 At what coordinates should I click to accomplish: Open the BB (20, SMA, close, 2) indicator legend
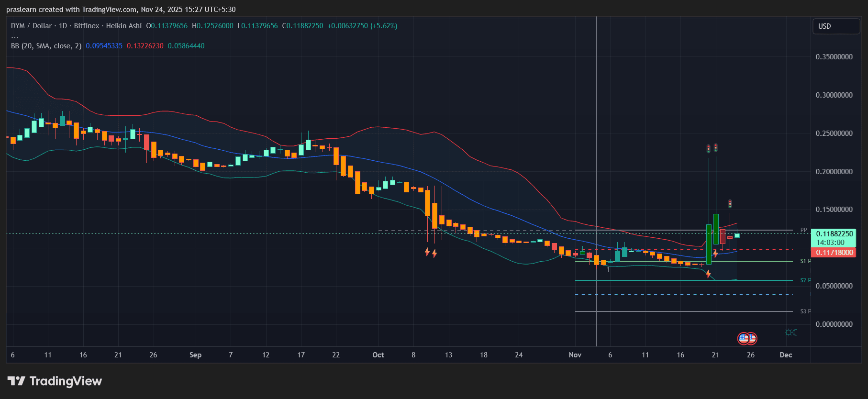click(46, 46)
